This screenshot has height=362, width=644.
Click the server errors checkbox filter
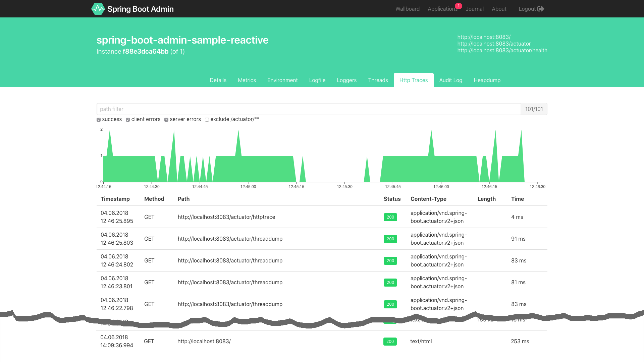click(167, 119)
